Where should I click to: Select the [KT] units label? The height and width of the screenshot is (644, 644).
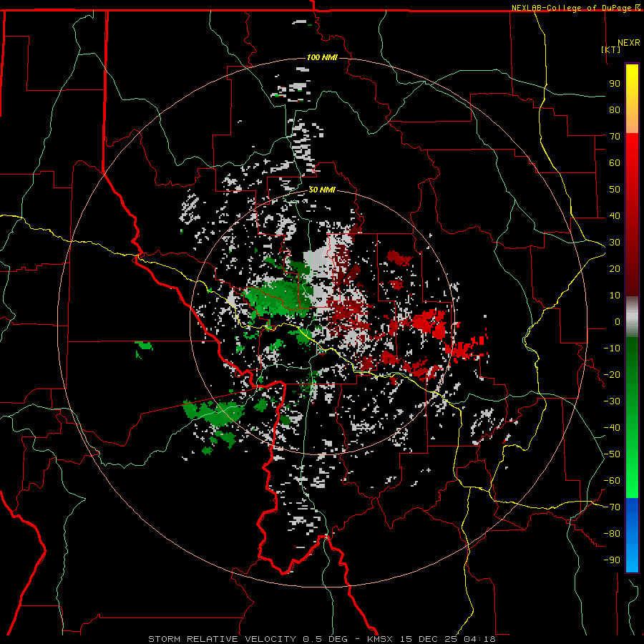[611, 49]
